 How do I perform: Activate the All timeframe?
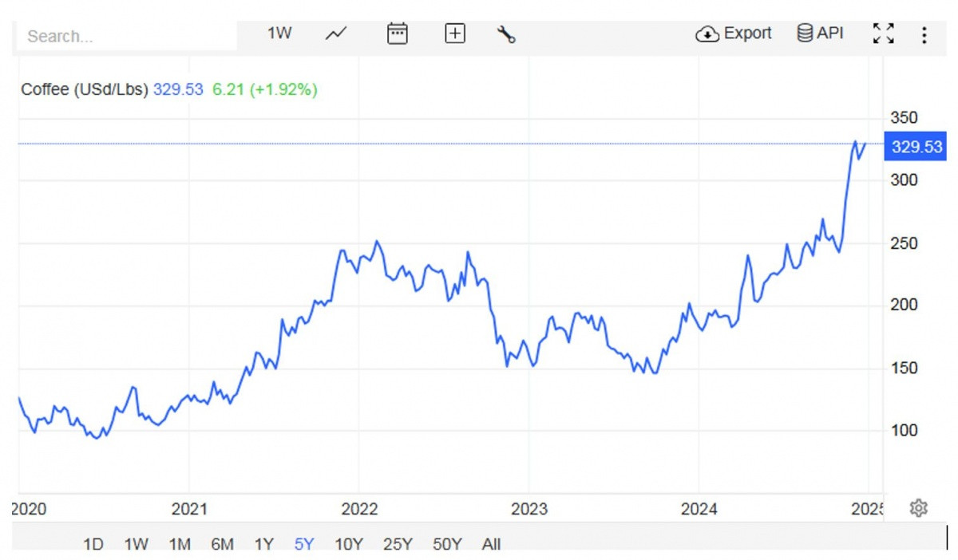pyautogui.click(x=491, y=544)
